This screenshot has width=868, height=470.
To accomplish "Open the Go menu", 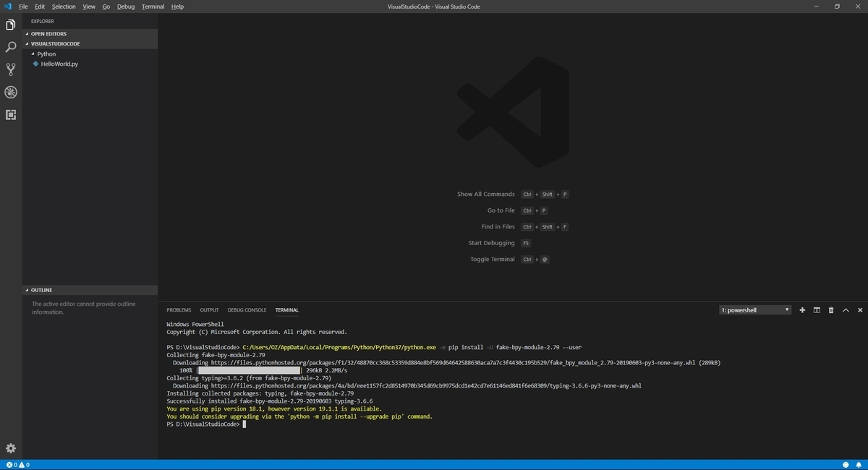I will 106,7.
